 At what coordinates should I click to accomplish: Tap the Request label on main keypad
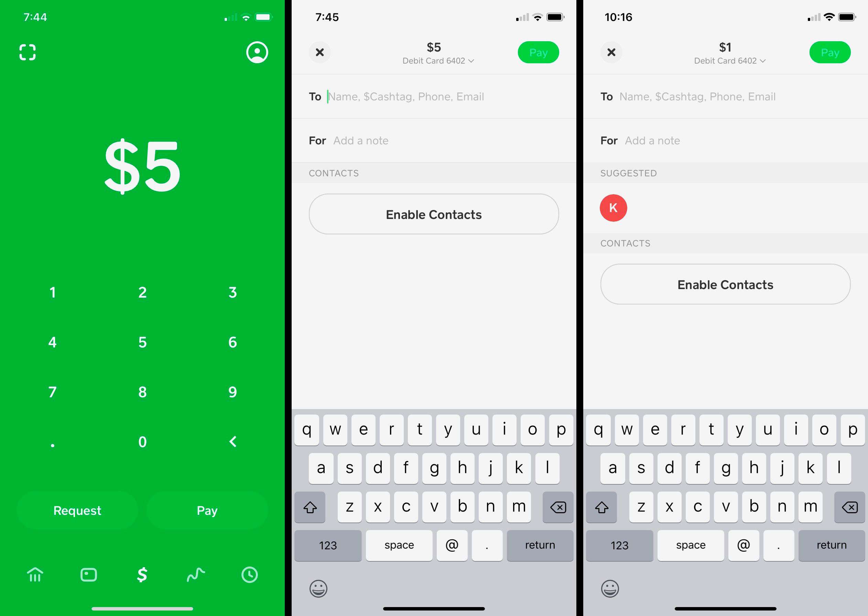77,511
